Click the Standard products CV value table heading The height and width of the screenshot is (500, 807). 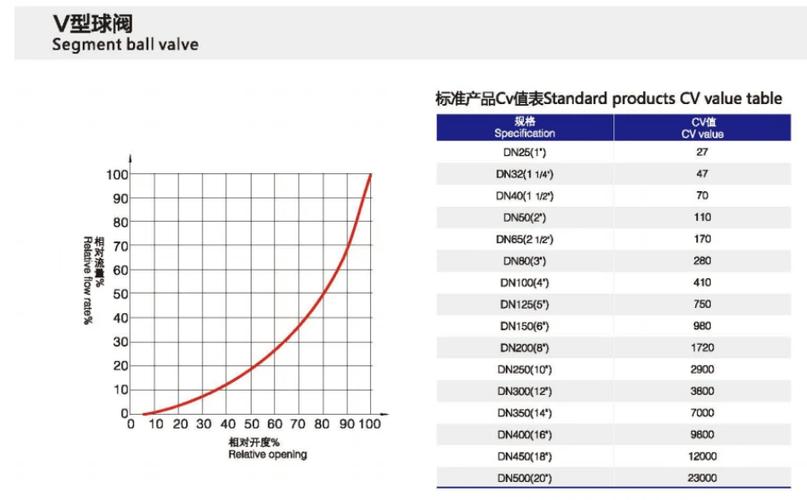609,98
